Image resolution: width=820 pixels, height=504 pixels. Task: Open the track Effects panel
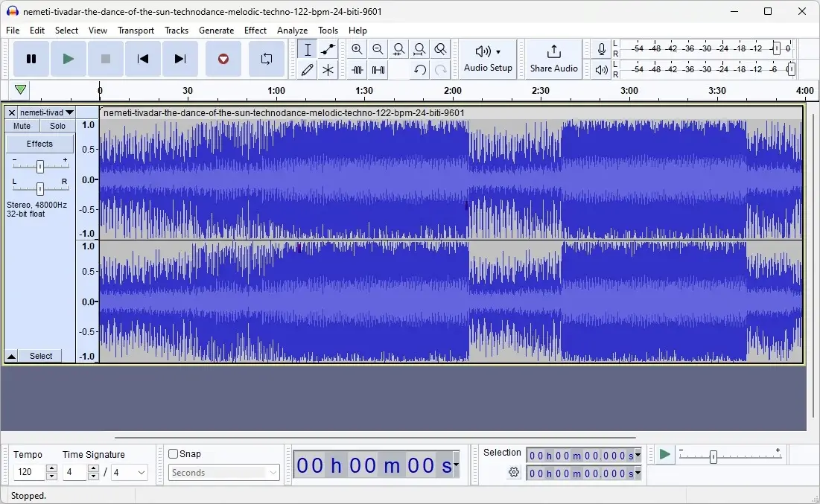(x=39, y=144)
